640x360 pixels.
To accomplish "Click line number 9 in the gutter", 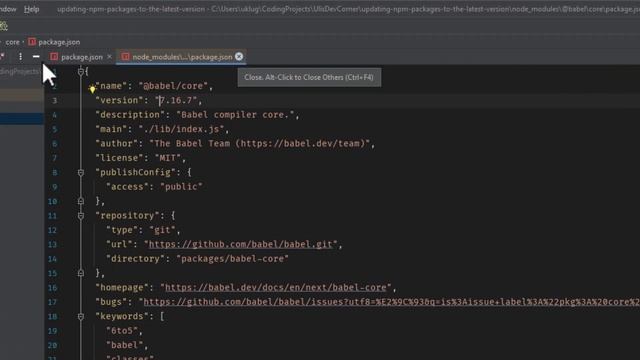I will coord(54,187).
